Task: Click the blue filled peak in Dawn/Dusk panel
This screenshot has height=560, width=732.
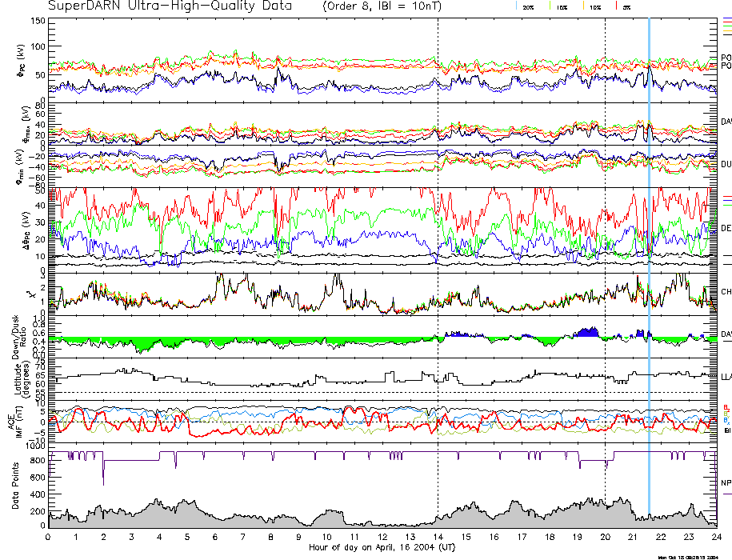Action: pyautogui.click(x=590, y=332)
